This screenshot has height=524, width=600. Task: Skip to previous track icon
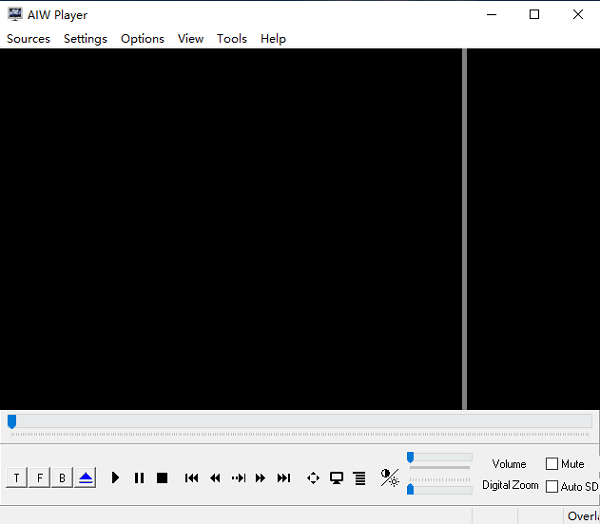pyautogui.click(x=192, y=478)
